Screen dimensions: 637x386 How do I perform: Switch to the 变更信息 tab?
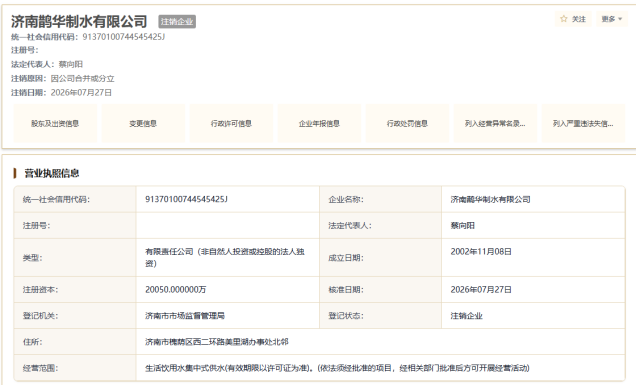coord(143,123)
